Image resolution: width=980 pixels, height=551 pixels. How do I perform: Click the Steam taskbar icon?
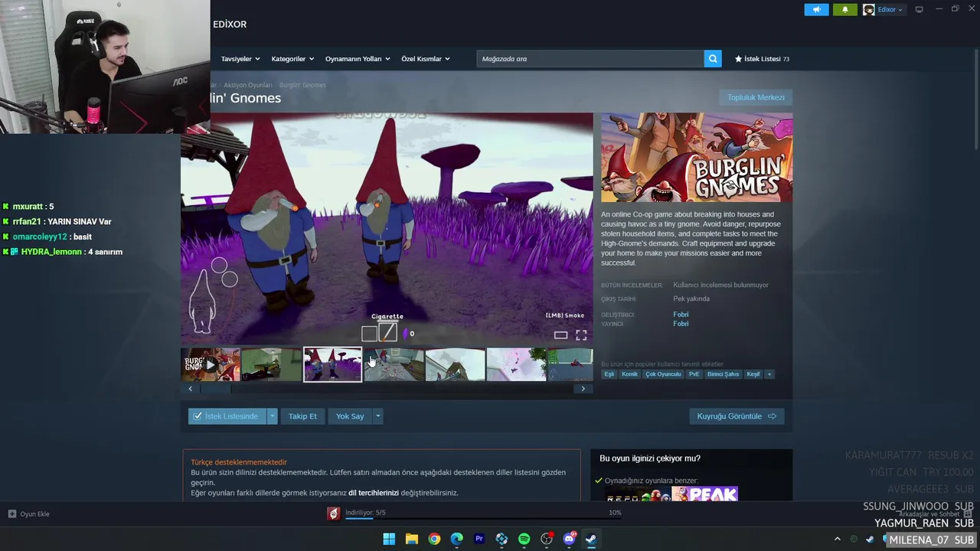[591, 539]
